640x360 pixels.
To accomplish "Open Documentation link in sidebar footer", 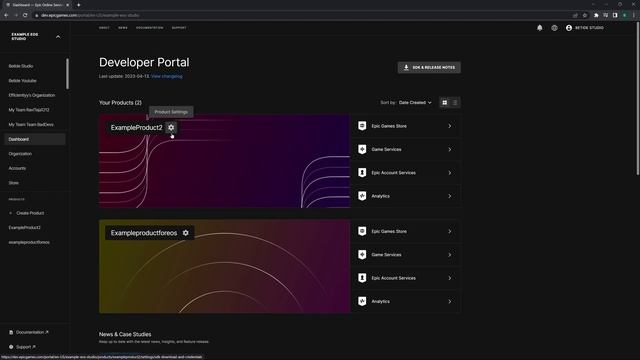I will point(32,332).
